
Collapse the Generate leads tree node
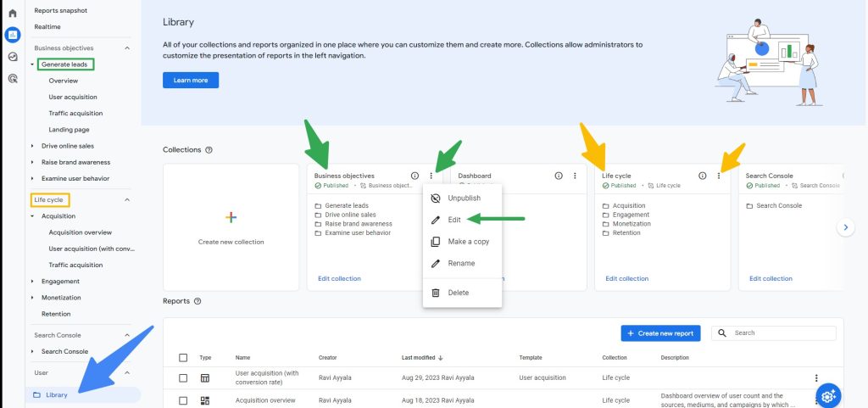(33, 64)
